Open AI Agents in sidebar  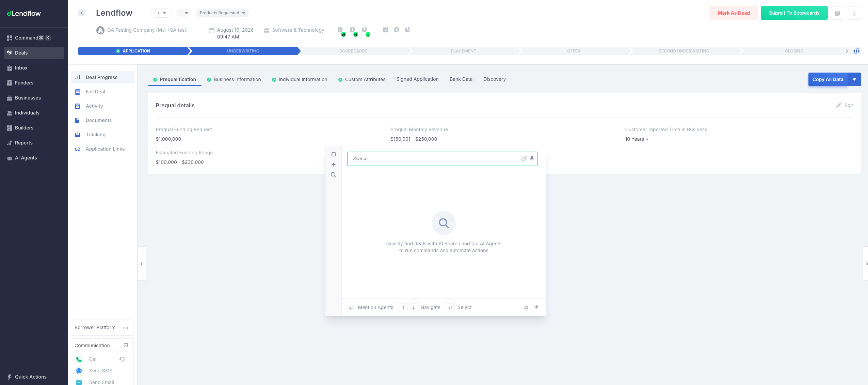[34, 158]
